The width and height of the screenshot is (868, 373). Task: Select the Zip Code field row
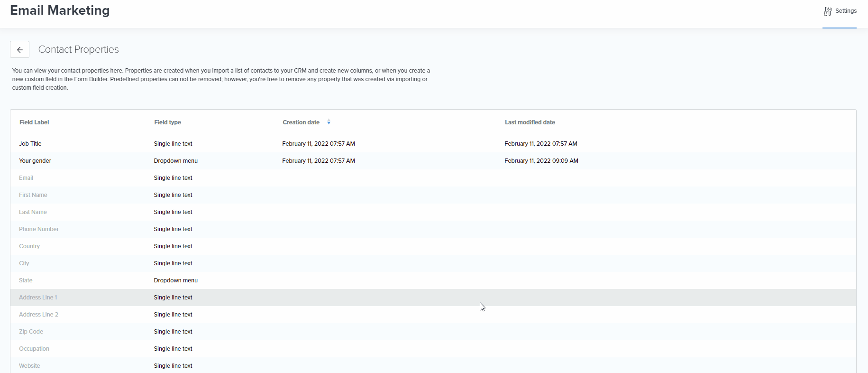[x=31, y=332]
